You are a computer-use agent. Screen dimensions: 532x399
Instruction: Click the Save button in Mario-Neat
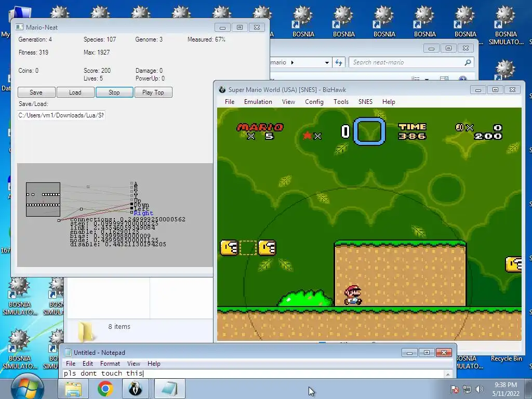click(x=36, y=92)
